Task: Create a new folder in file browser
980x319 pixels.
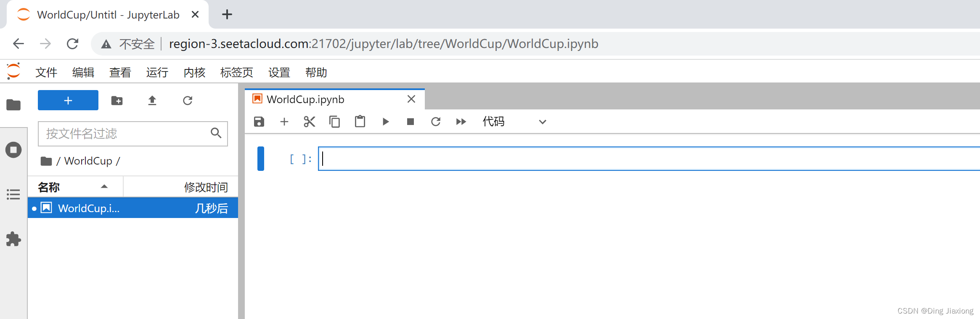Action: (117, 101)
